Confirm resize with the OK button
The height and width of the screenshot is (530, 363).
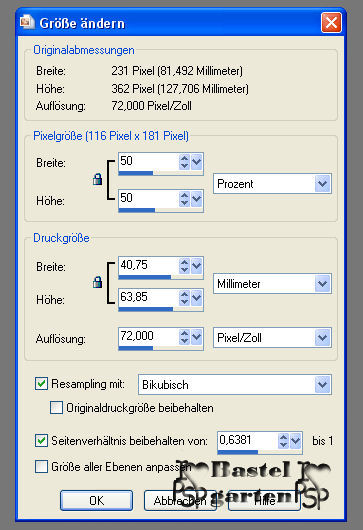tap(97, 500)
